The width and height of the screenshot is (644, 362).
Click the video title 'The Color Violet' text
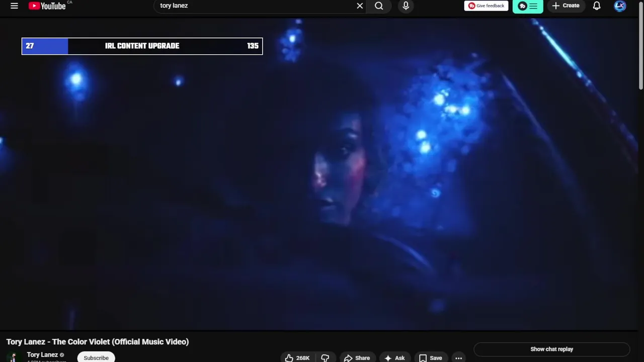point(81,342)
